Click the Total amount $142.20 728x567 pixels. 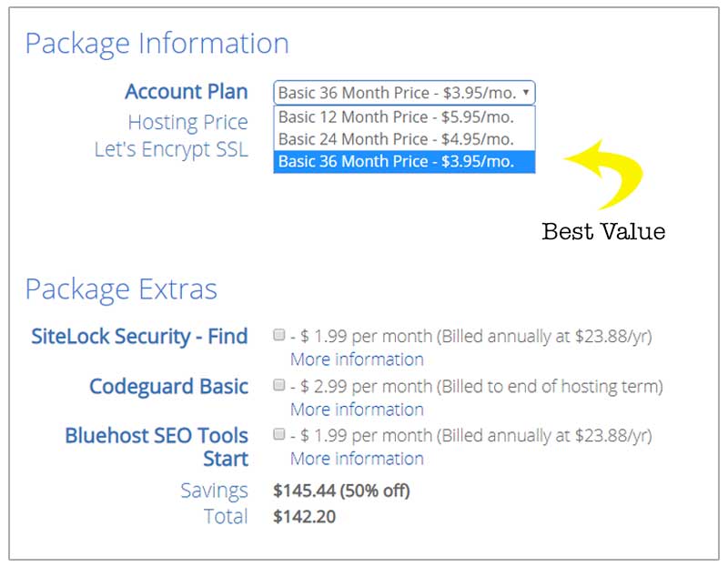[x=304, y=517]
